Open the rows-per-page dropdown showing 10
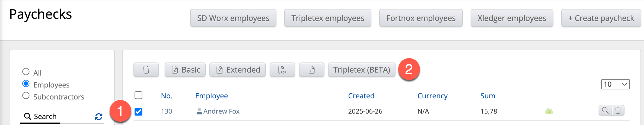Screen dimensions: 644x125 [x=615, y=84]
